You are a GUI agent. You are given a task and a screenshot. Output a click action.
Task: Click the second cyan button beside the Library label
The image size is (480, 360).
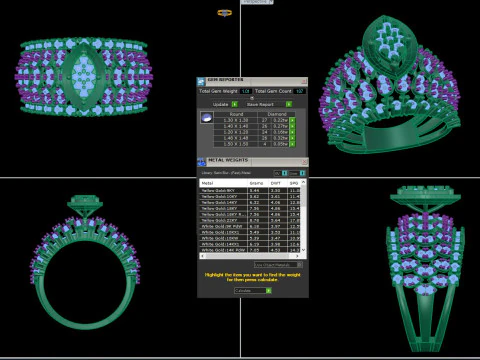pos(302,173)
